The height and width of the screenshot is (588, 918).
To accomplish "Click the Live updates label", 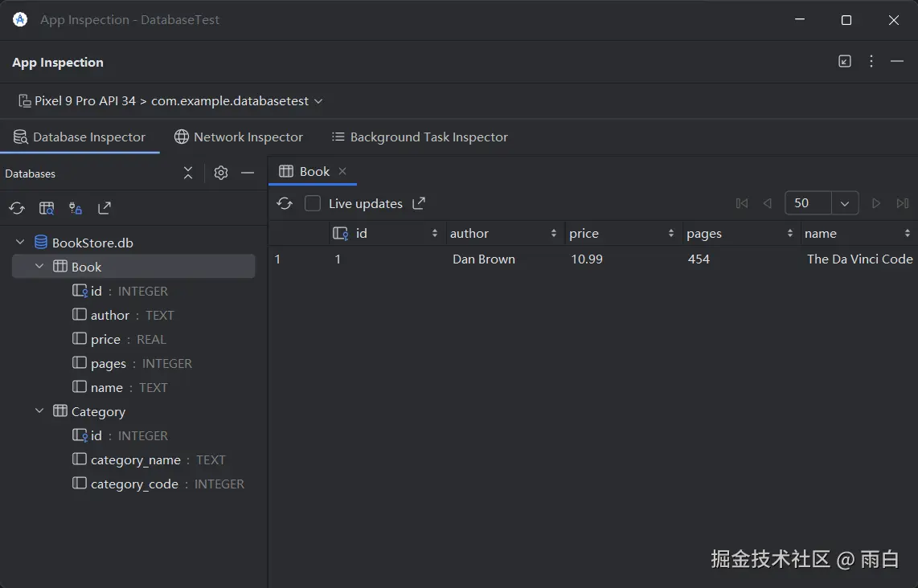I will coord(365,203).
